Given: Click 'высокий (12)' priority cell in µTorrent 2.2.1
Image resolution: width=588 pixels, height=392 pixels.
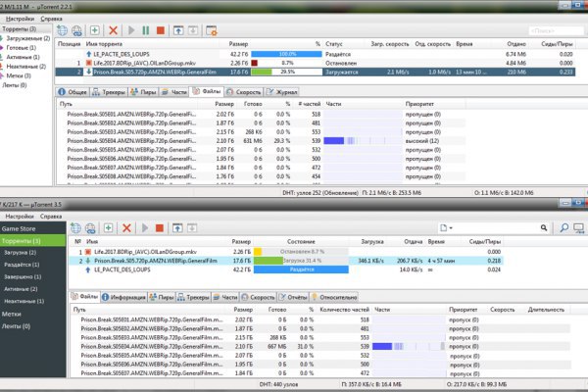Looking at the screenshot, I should (x=422, y=141).
